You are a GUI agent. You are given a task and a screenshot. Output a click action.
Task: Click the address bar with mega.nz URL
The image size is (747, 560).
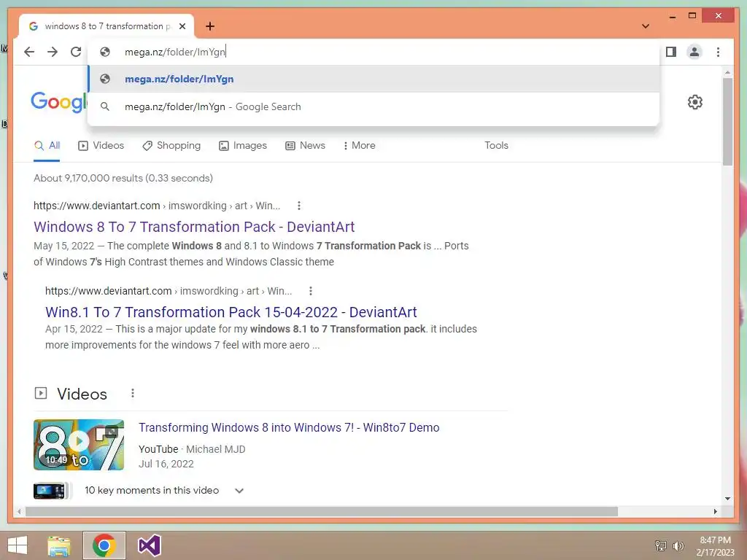pyautogui.click(x=373, y=52)
